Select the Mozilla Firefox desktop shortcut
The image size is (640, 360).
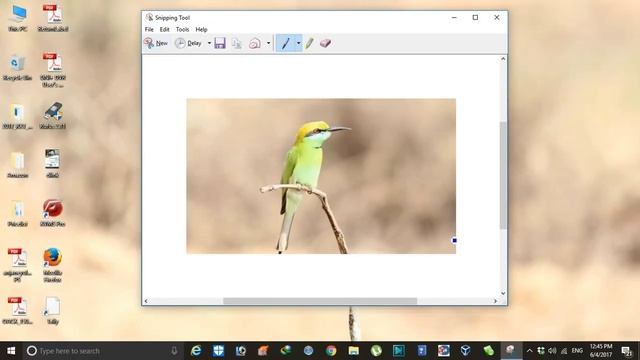[x=53, y=264]
